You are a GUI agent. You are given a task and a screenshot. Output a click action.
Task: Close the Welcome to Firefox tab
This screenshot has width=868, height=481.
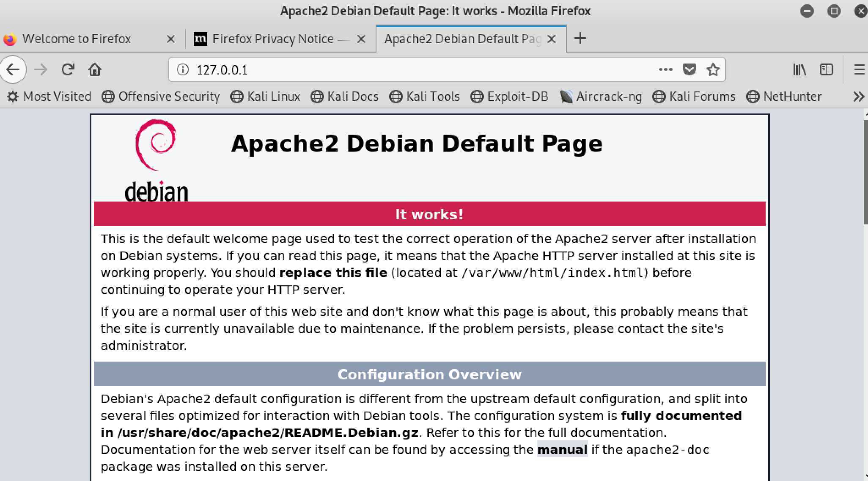(171, 39)
